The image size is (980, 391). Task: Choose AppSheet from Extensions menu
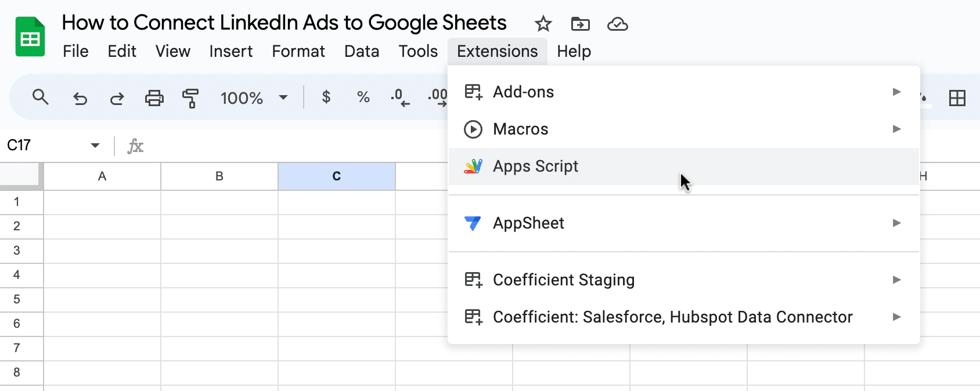pyautogui.click(x=684, y=223)
